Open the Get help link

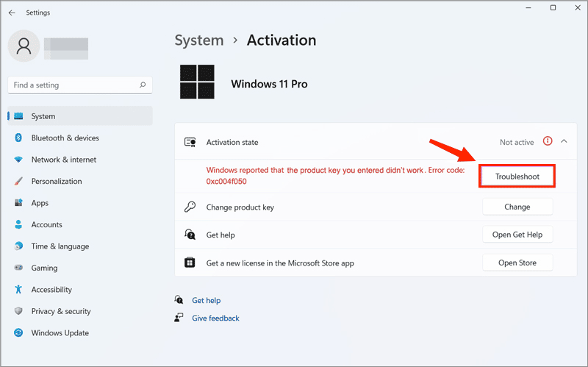[x=207, y=300]
